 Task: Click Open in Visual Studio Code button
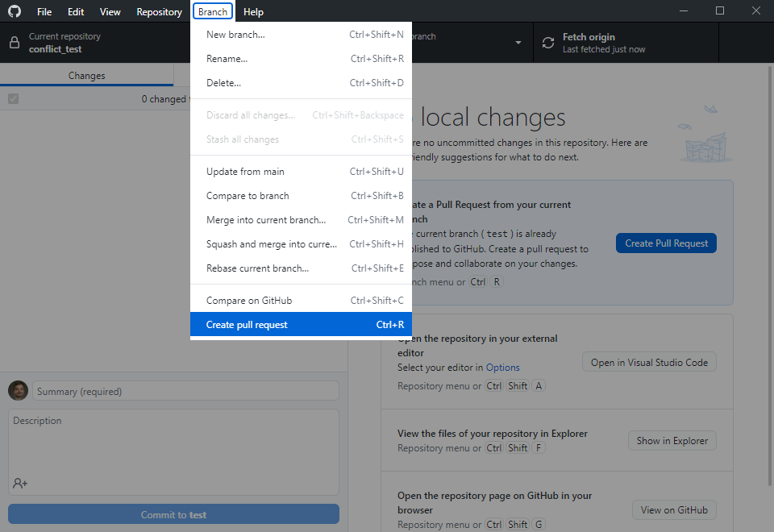(x=649, y=363)
